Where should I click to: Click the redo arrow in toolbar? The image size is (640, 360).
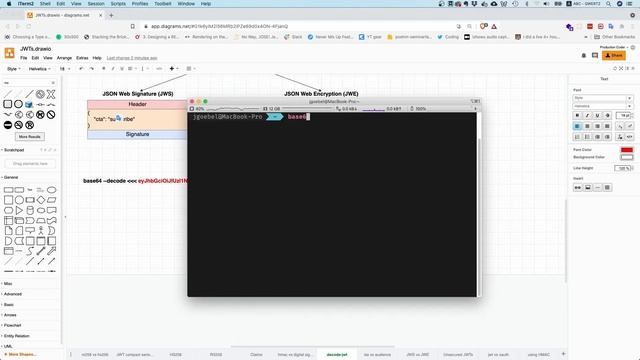tap(91, 69)
